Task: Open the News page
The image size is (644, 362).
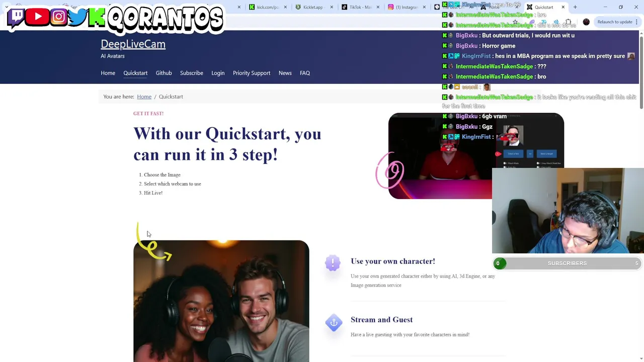Action: pos(285,73)
